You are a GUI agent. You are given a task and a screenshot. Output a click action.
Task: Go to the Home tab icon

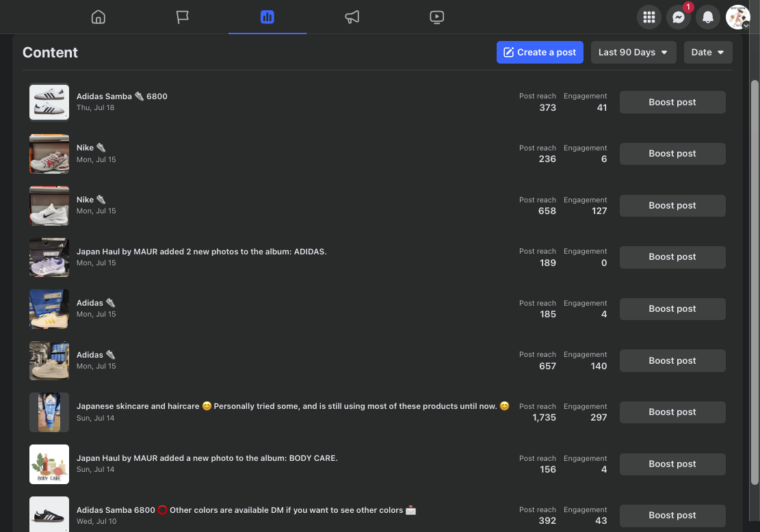(x=99, y=18)
